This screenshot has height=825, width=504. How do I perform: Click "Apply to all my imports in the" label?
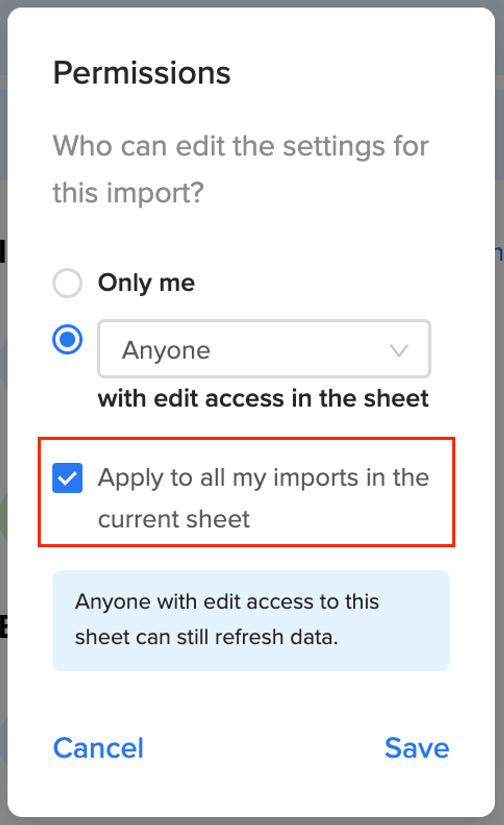pyautogui.click(x=264, y=478)
